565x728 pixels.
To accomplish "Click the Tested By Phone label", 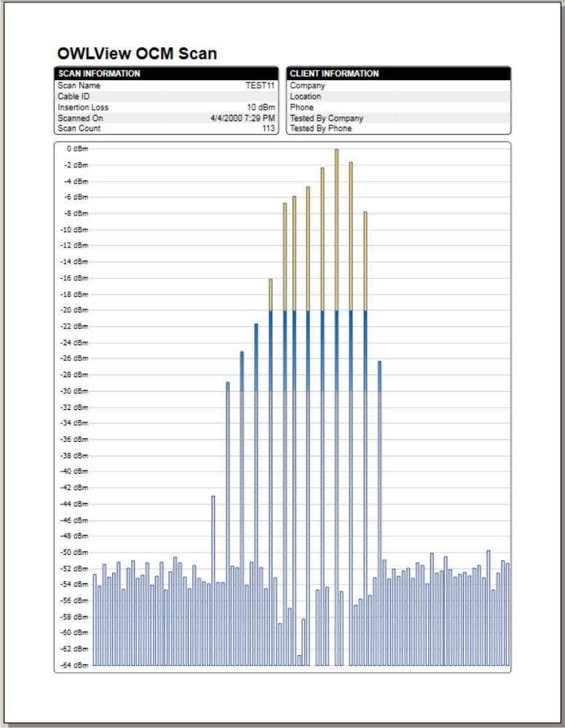I will pos(320,128).
